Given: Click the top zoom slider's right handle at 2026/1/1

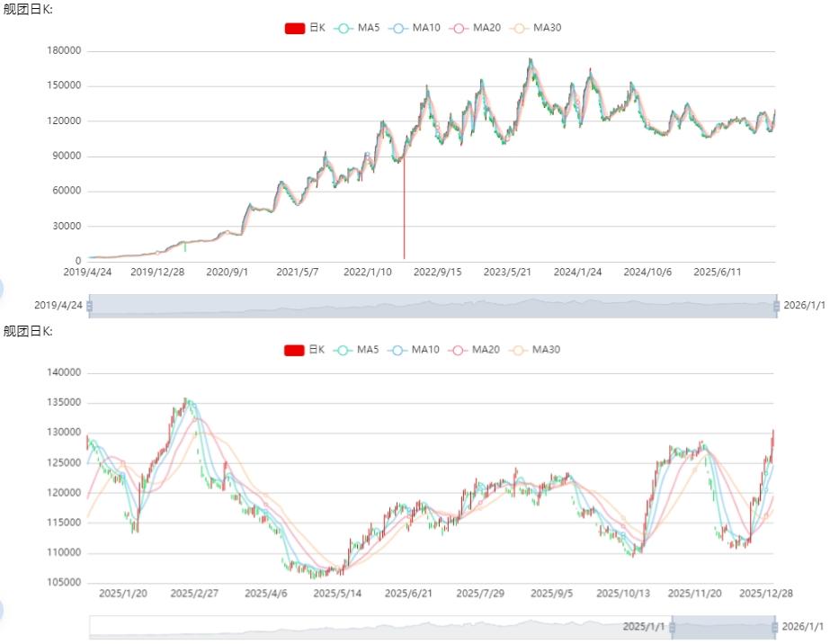Looking at the screenshot, I should (x=776, y=306).
